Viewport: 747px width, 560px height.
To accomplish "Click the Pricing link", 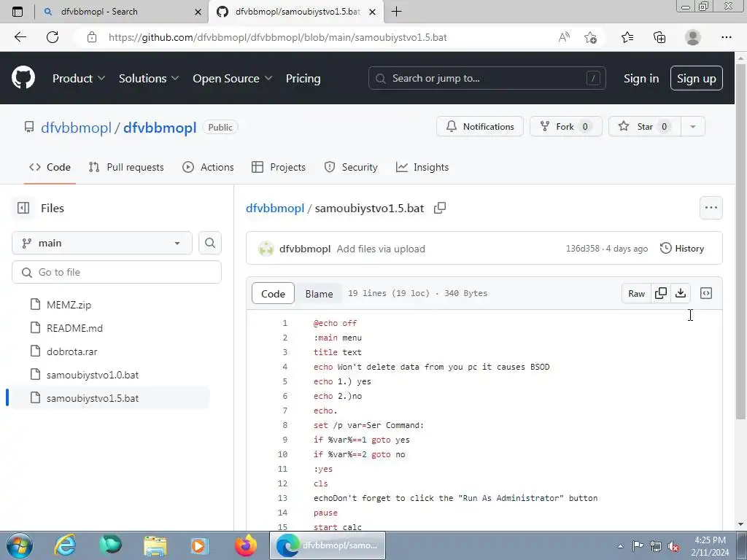I will coord(303,79).
